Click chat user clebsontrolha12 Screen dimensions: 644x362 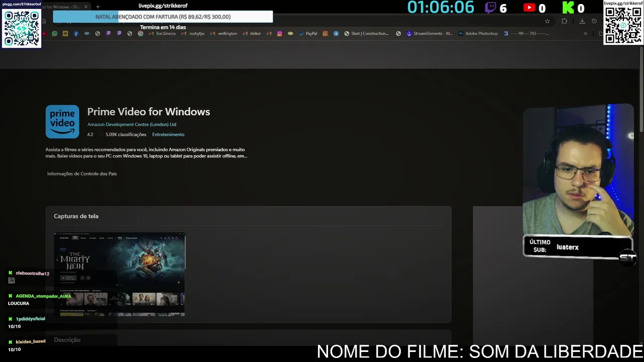pyautogui.click(x=32, y=274)
